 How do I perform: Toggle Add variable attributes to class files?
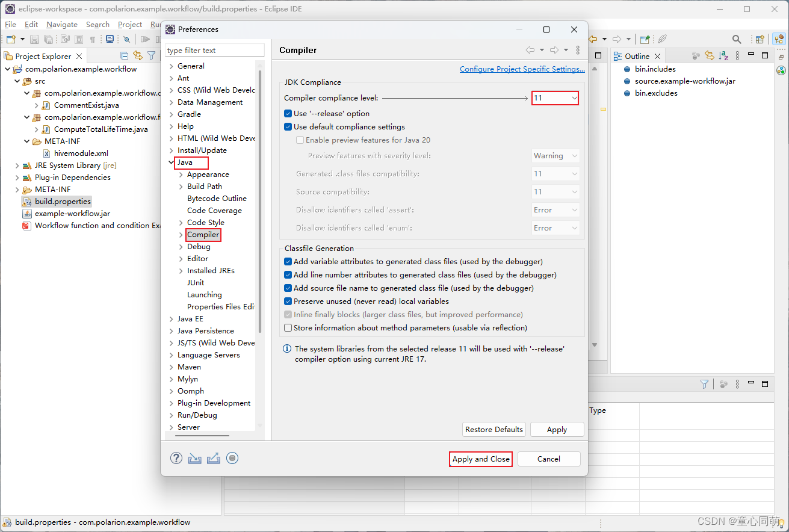[288, 261]
